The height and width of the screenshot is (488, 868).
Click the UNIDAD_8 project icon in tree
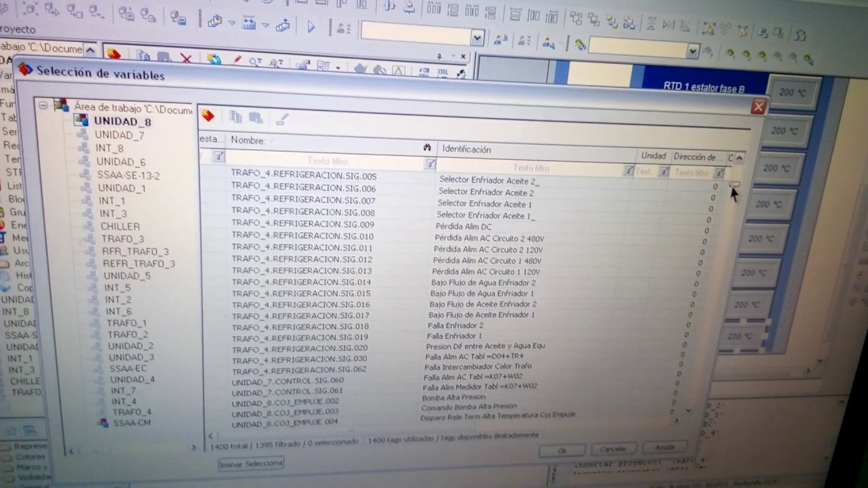click(x=81, y=121)
